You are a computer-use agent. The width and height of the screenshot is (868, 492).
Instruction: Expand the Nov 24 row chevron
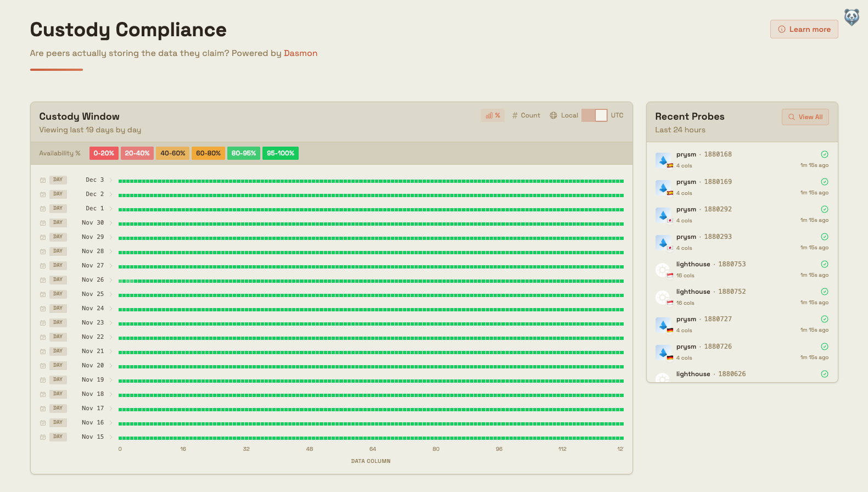111,309
